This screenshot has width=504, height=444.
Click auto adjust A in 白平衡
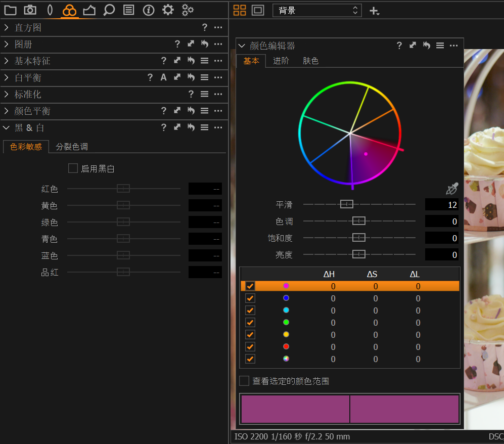pyautogui.click(x=163, y=77)
